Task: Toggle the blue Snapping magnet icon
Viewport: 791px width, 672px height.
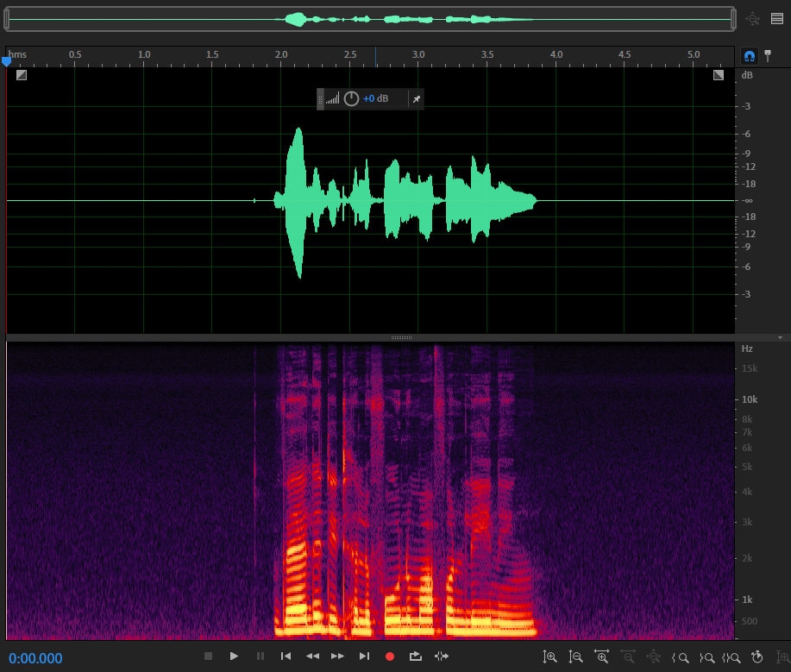Action: tap(750, 56)
